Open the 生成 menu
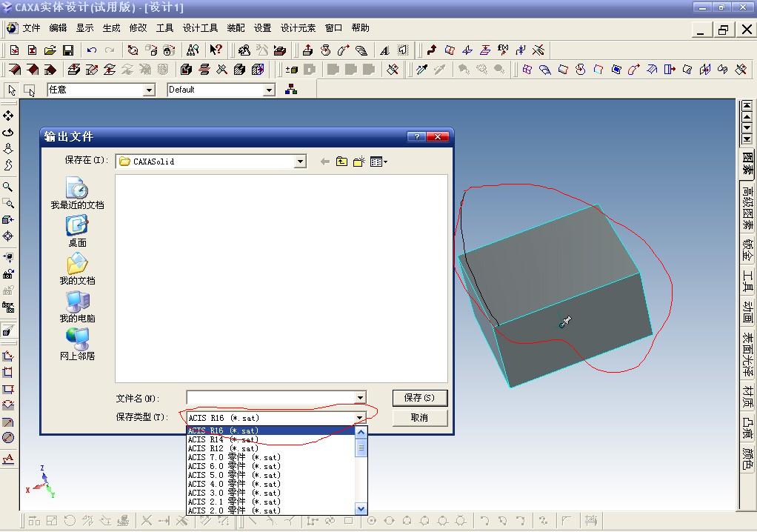 point(111,28)
